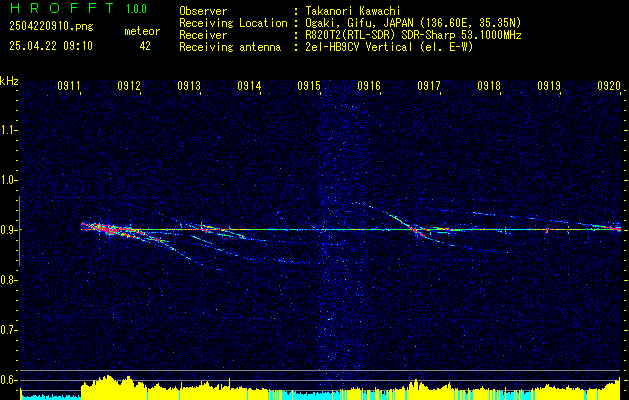Click the Observer field label
Image resolution: width=629 pixels, height=400 pixels.
(x=203, y=11)
